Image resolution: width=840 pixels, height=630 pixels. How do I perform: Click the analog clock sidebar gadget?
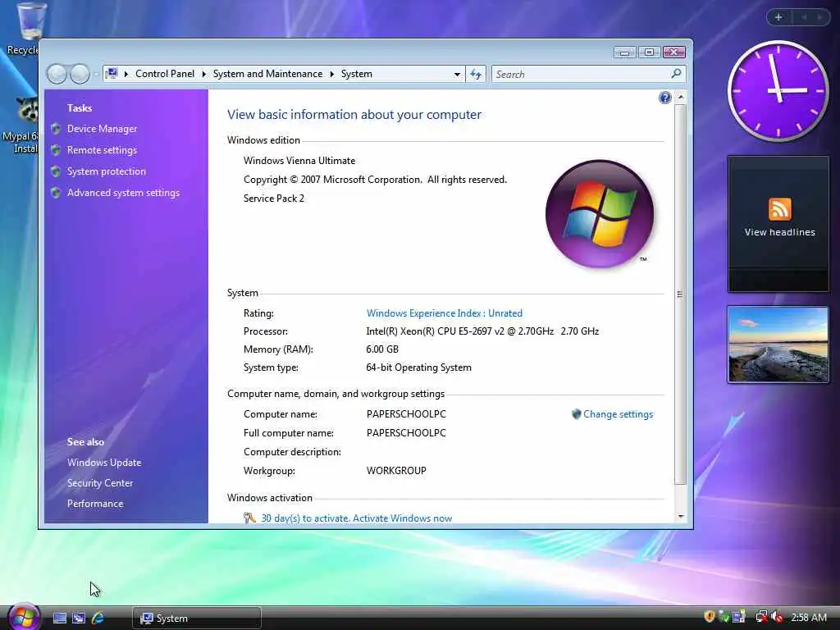778,91
